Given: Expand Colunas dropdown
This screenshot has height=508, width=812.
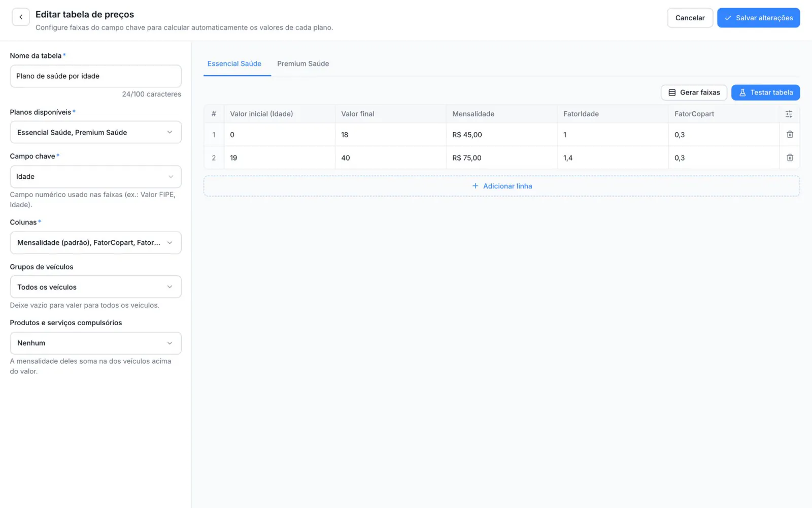Looking at the screenshot, I should coord(95,242).
